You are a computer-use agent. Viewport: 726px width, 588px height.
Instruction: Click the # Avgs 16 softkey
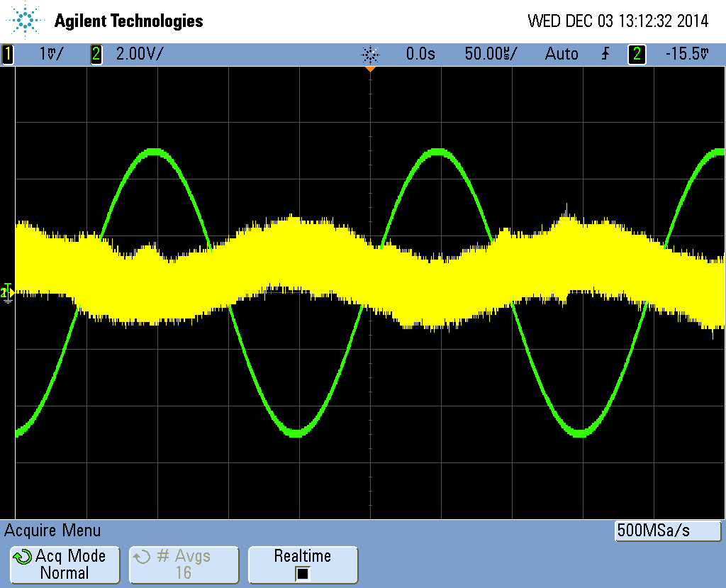pyautogui.click(x=184, y=565)
